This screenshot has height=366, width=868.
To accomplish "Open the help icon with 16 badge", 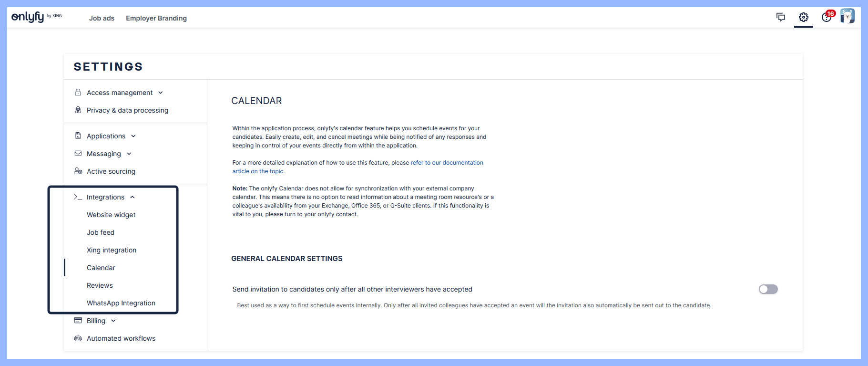I will coord(827,17).
